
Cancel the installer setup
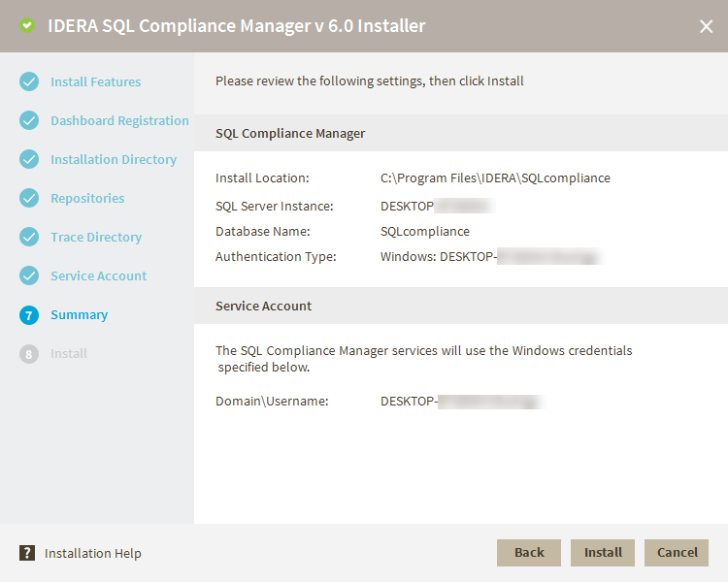(x=677, y=553)
